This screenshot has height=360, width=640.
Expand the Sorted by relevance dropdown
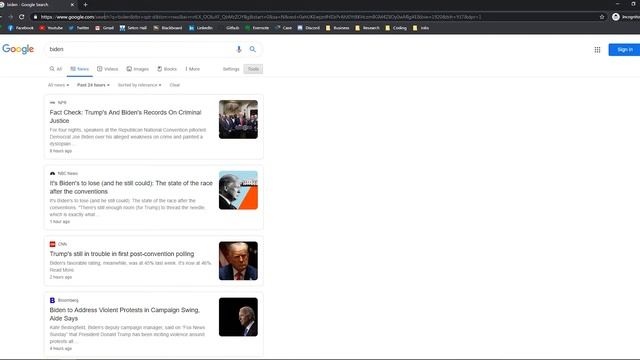click(140, 85)
